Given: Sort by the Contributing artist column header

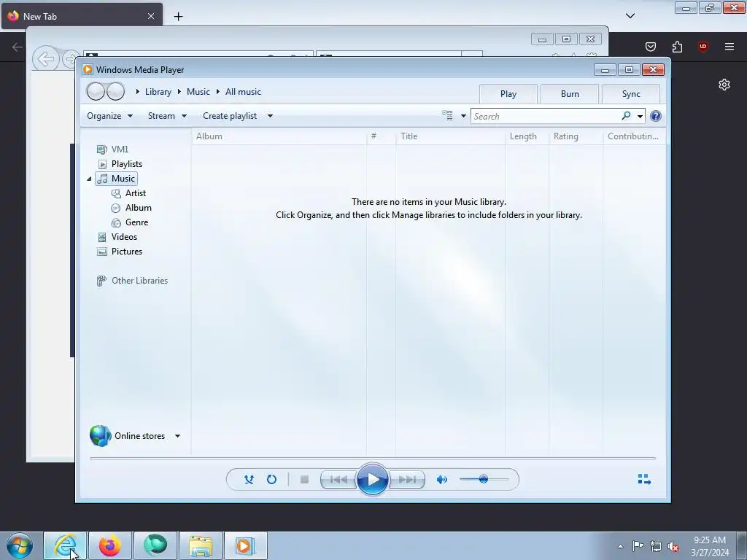Looking at the screenshot, I should tap(634, 136).
